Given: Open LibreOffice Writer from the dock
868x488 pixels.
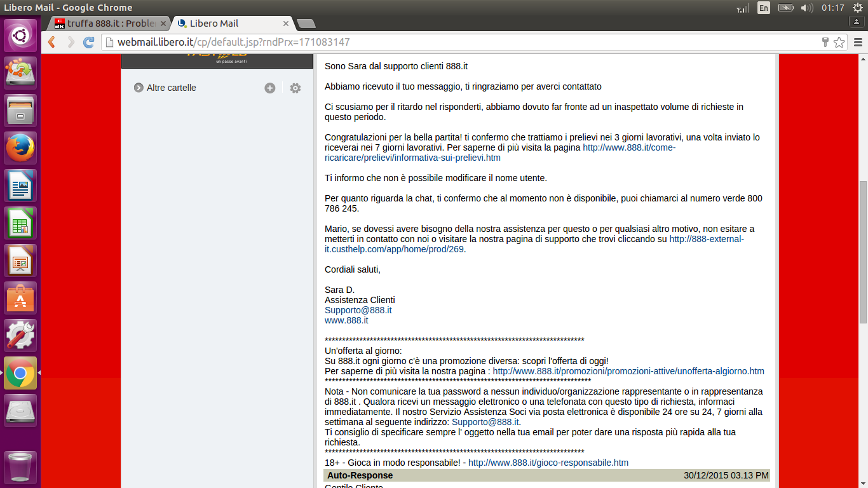Looking at the screenshot, I should point(21,186).
